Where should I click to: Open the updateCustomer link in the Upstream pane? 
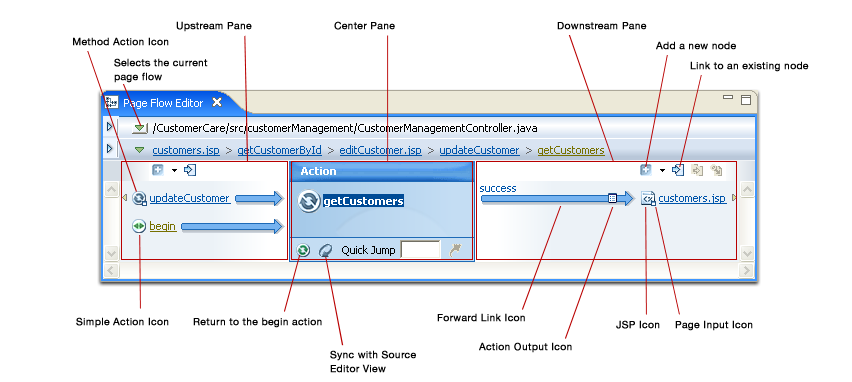189,198
